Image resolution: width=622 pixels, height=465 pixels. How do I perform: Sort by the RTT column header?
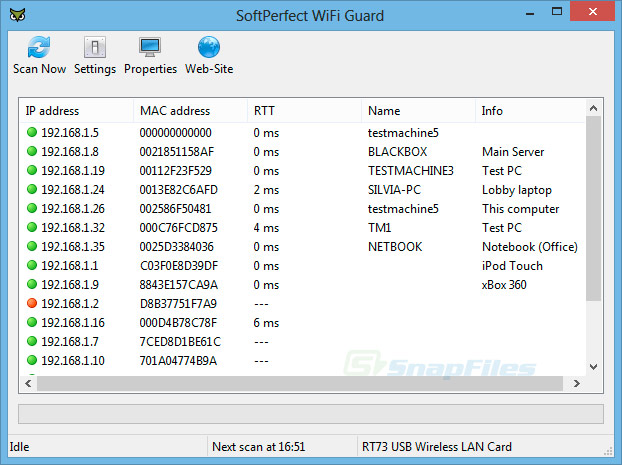coord(304,111)
